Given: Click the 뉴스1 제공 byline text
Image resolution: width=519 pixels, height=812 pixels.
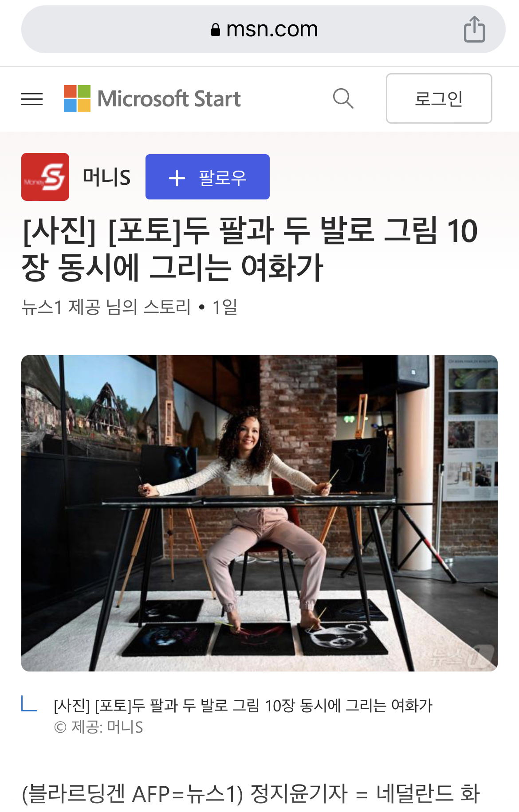Looking at the screenshot, I should 106,307.
